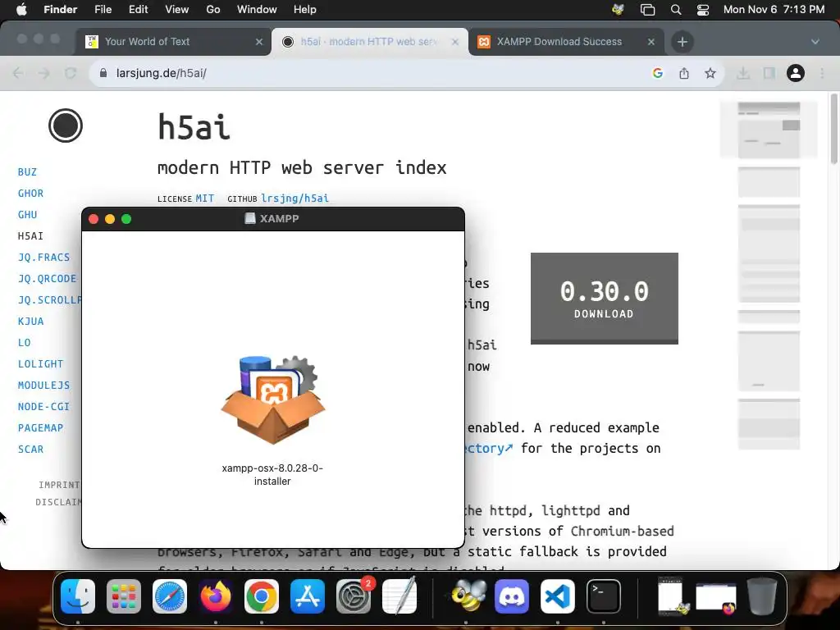The width and height of the screenshot is (840, 630).
Task: Click the Google icon in the address bar
Action: (658, 73)
